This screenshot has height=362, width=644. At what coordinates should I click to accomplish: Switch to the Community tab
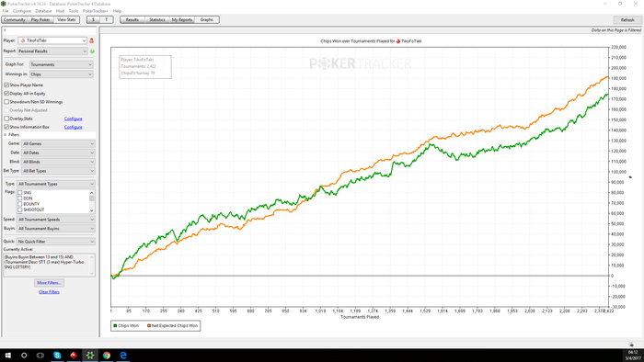pos(15,19)
